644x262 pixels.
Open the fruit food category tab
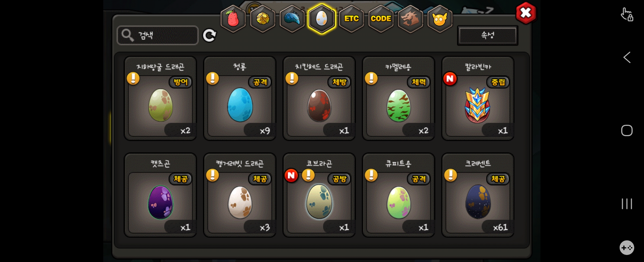(233, 19)
